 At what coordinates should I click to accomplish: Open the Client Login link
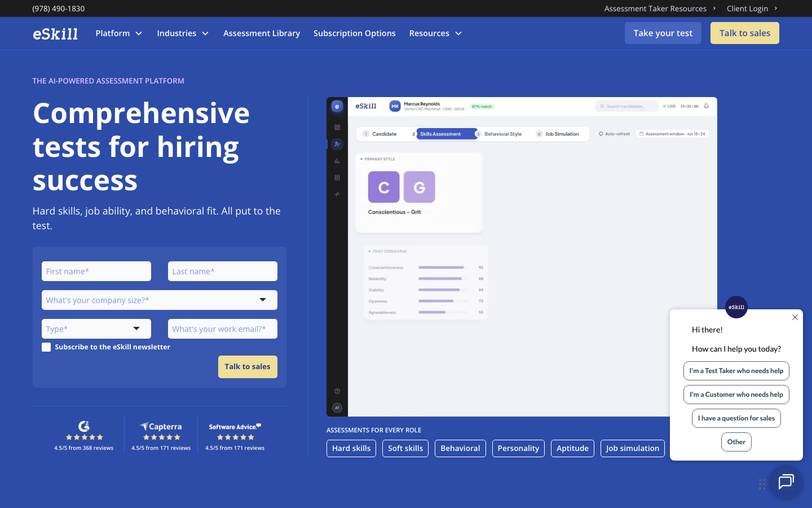(x=747, y=8)
